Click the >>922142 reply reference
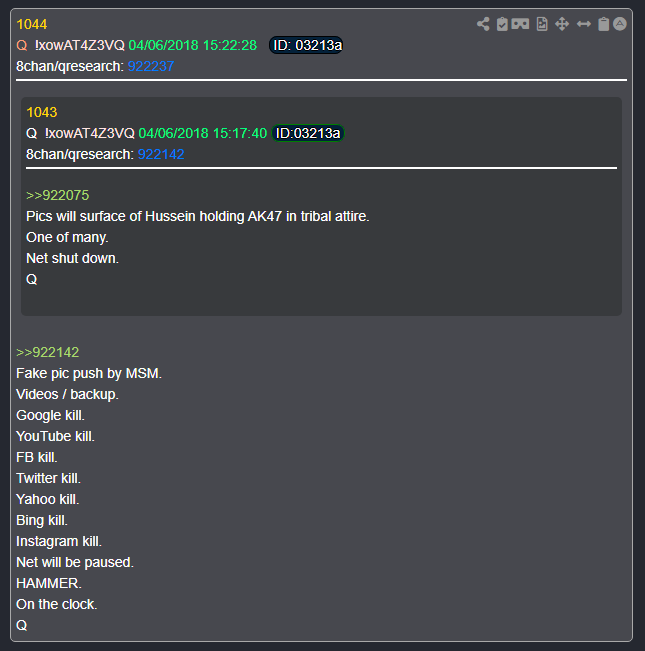Viewport: 645px width, 651px height. pyautogui.click(x=47, y=352)
